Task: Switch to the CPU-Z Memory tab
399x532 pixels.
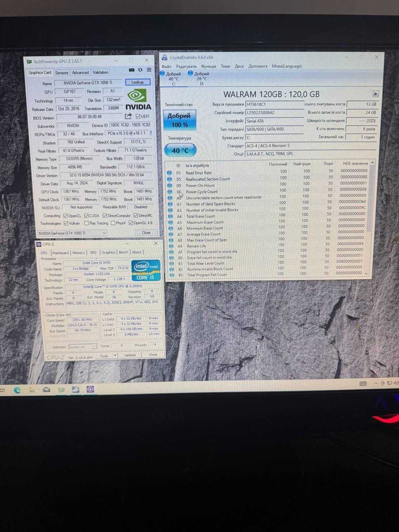Action: point(79,253)
